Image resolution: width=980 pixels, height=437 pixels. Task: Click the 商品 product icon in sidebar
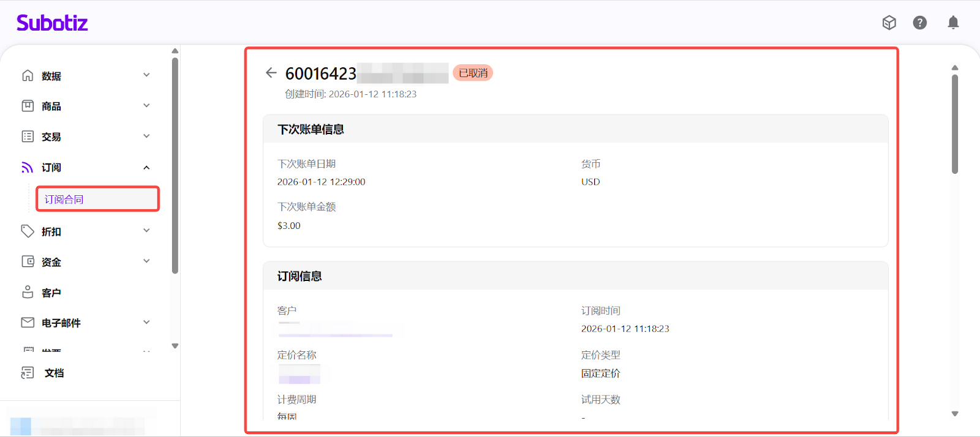[28, 106]
